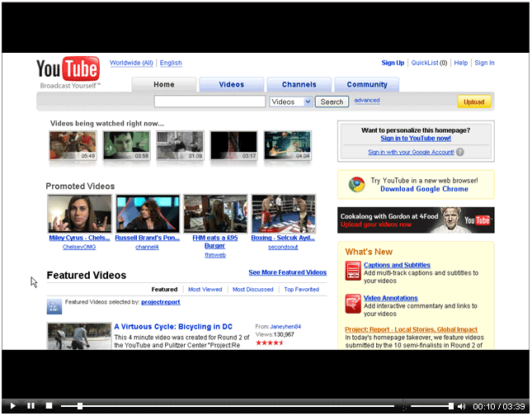Click See More Featured Videos link
Viewport: 532px width, 416px height.
point(287,272)
